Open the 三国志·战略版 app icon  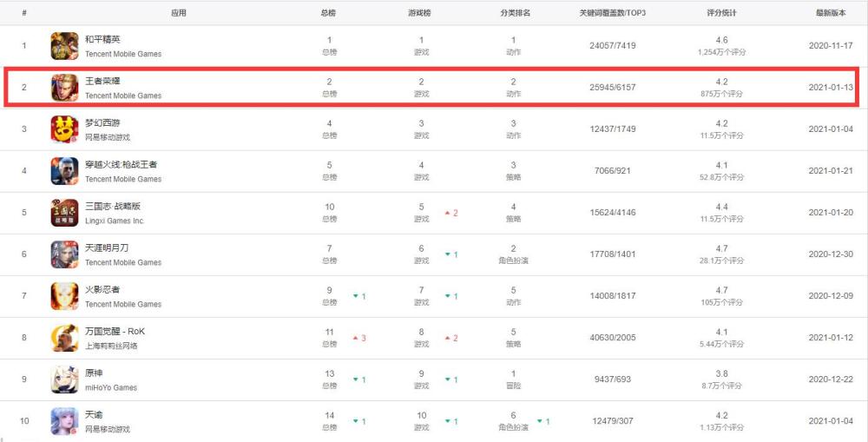tap(65, 213)
